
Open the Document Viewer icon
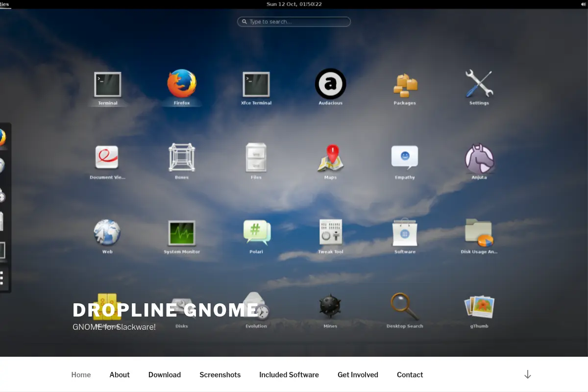(107, 158)
